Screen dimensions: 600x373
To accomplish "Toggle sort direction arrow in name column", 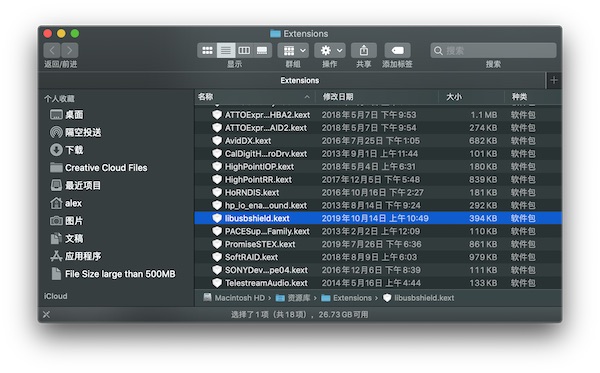I will point(307,97).
